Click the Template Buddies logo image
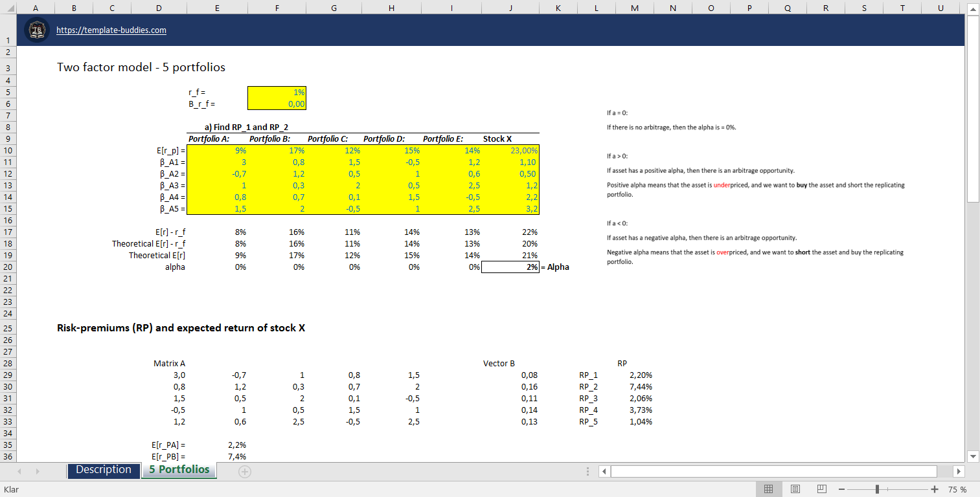This screenshot has width=980, height=497. (x=37, y=30)
